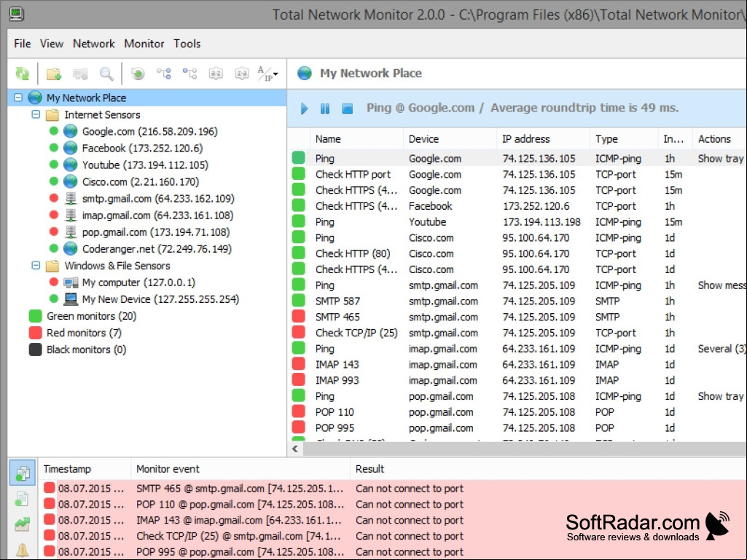Sort monitors by the Device column header
Screen dimensions: 747x560
450,139
